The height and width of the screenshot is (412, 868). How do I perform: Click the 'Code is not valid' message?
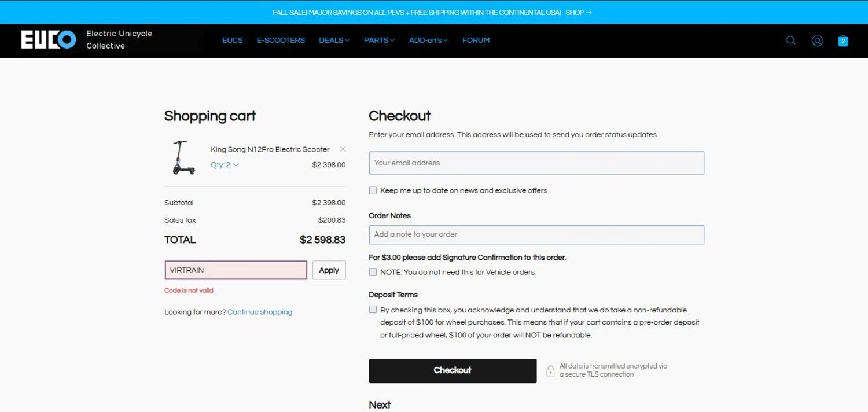pyautogui.click(x=189, y=290)
